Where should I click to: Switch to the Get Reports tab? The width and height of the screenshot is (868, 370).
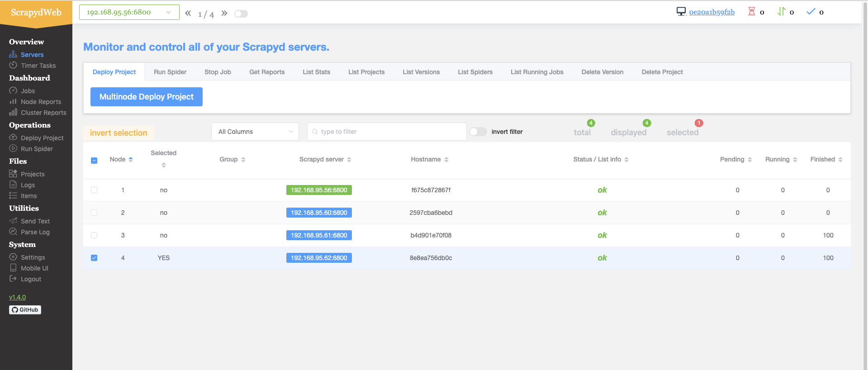pyautogui.click(x=267, y=72)
